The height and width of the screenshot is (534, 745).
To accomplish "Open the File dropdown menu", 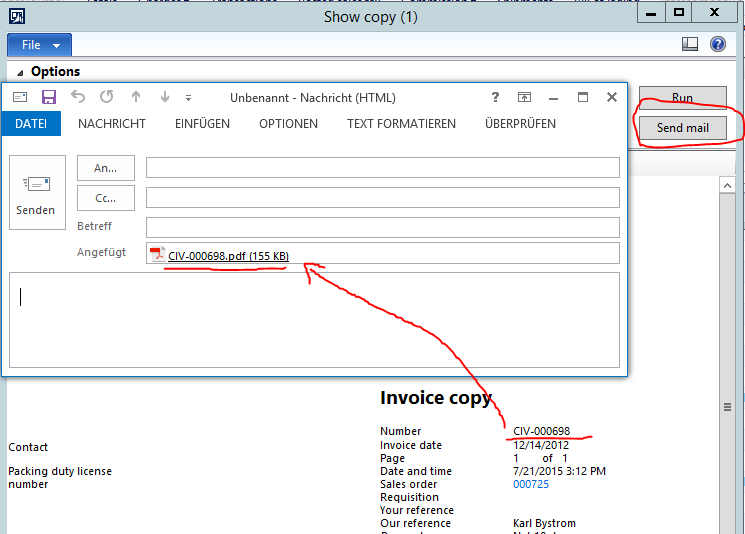I will point(39,45).
